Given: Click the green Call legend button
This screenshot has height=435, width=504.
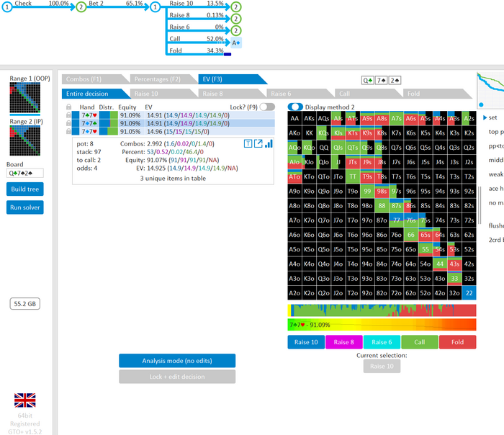Looking at the screenshot, I should [420, 342].
